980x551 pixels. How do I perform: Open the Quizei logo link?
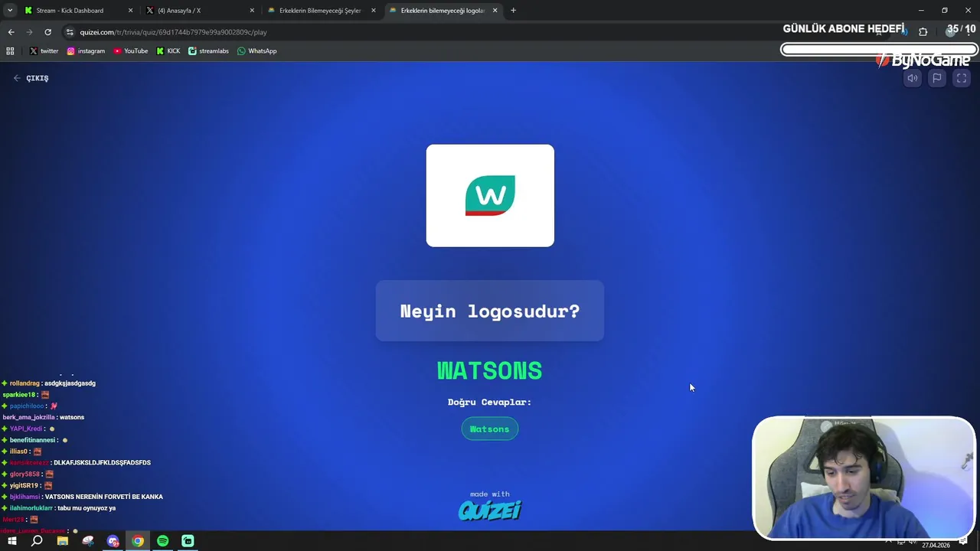(490, 510)
